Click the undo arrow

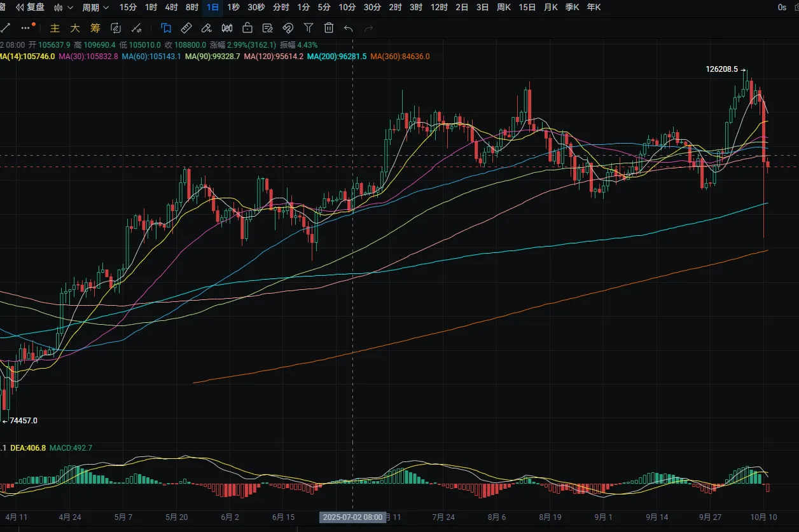pyautogui.click(x=348, y=28)
